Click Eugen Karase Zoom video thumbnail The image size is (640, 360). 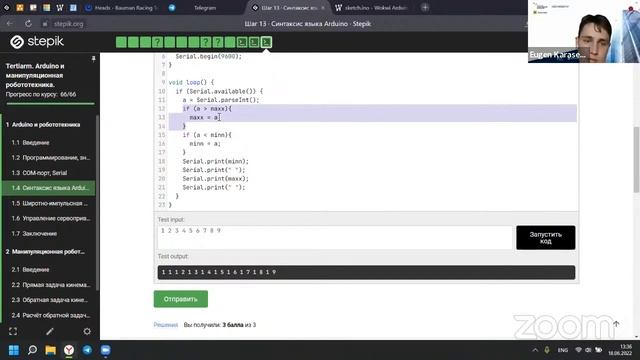click(x=584, y=31)
